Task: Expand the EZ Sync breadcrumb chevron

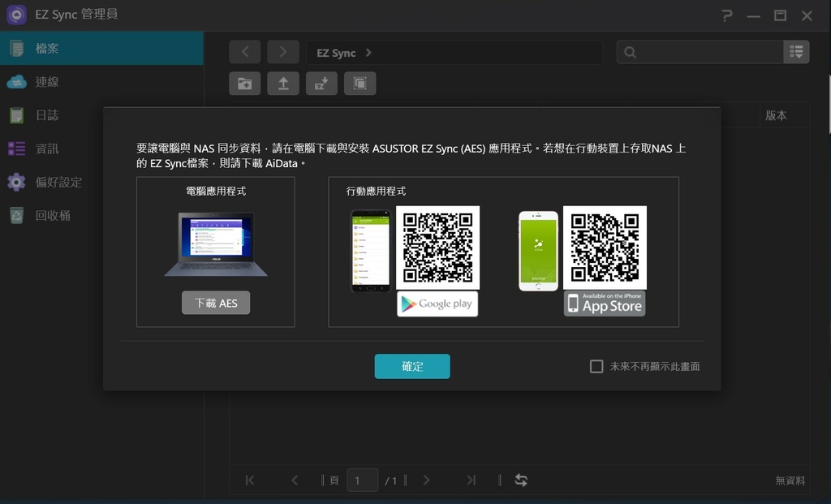Action: [x=369, y=53]
